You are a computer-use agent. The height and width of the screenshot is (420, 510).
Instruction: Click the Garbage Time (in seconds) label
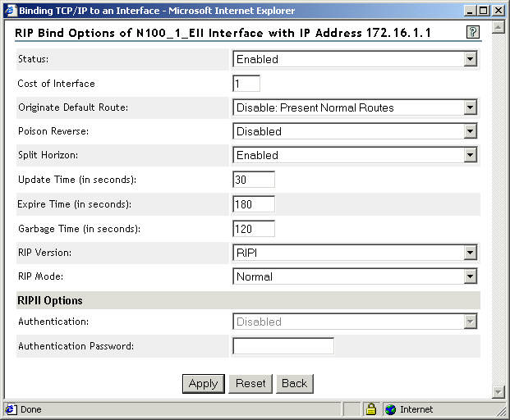tap(80, 229)
